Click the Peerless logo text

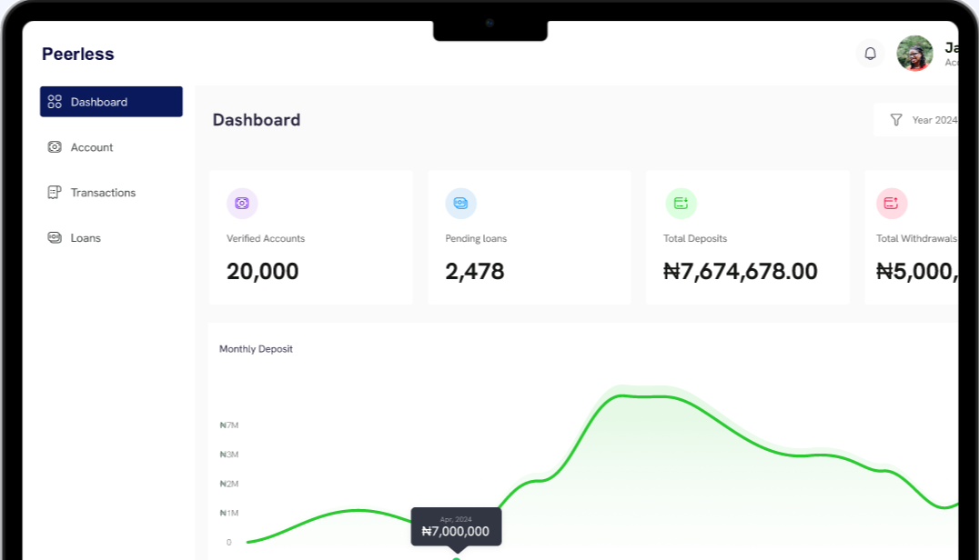click(78, 55)
